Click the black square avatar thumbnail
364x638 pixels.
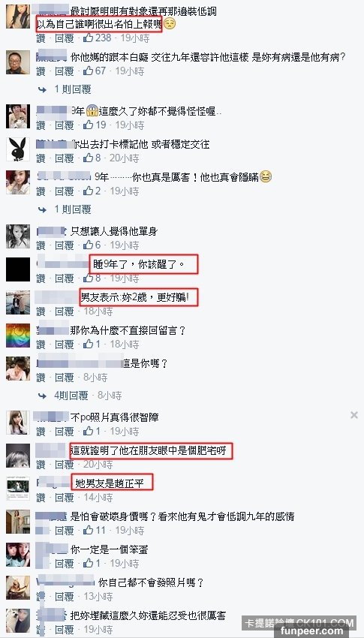pyautogui.click(x=18, y=269)
